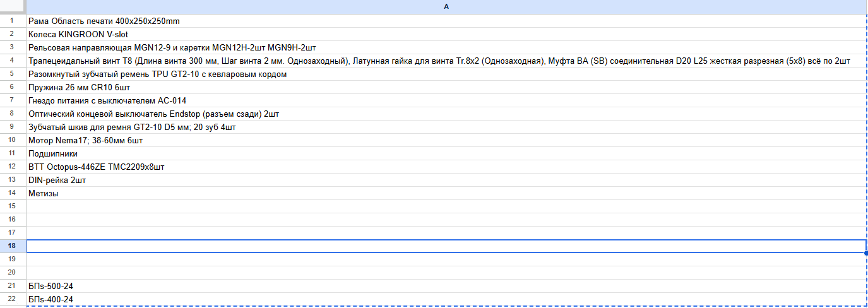
Task: Click row header number 4
Action: click(x=13, y=61)
